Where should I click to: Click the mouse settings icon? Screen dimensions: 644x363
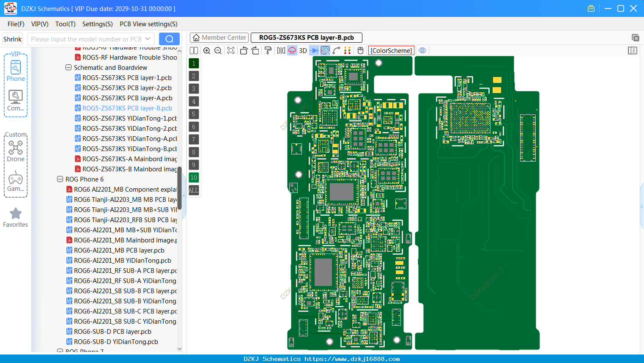[360, 51]
